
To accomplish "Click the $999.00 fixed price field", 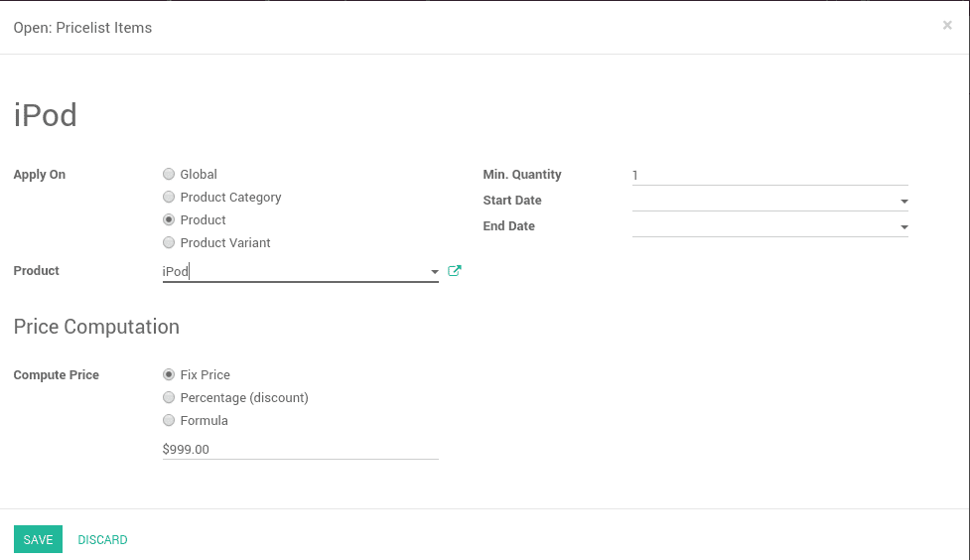I will 300,449.
